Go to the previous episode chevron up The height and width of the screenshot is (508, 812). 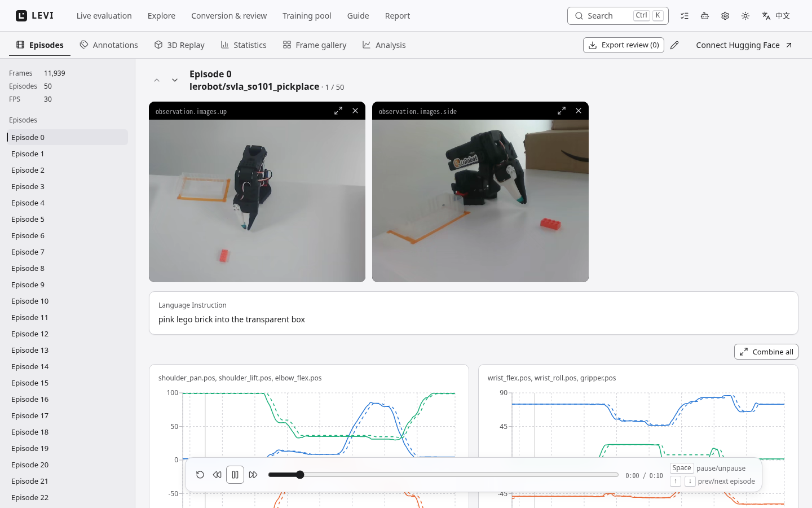[x=157, y=80]
